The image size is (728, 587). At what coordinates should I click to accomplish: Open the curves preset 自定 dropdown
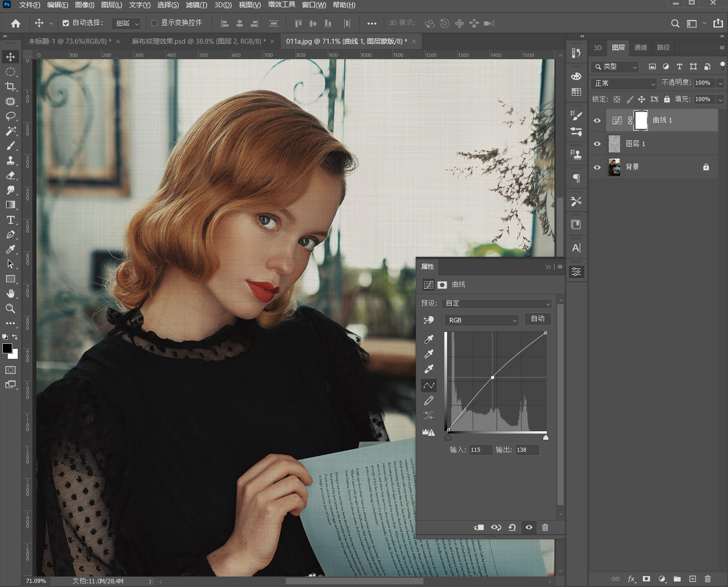tap(497, 303)
